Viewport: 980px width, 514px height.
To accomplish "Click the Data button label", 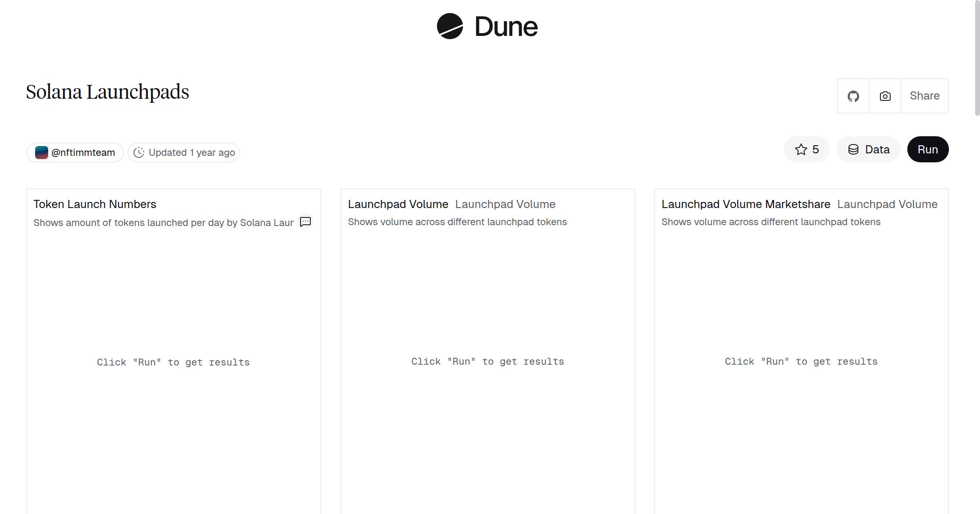I will tap(878, 149).
